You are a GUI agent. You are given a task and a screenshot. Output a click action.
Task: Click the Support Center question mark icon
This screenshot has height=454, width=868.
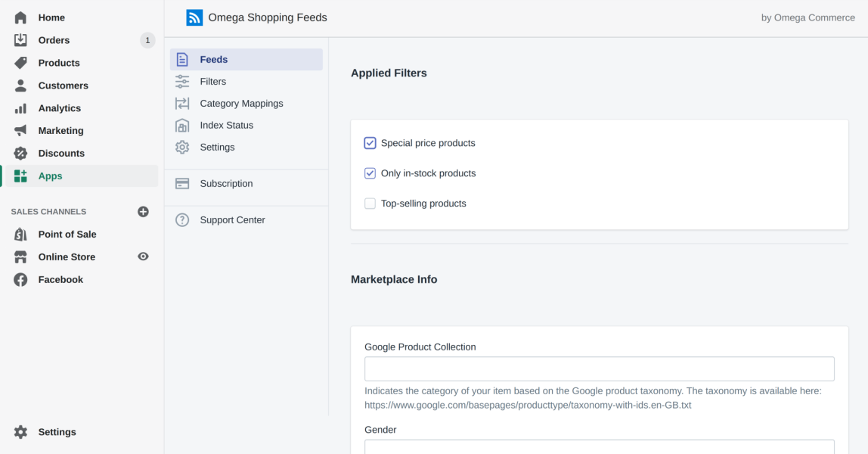pos(182,219)
